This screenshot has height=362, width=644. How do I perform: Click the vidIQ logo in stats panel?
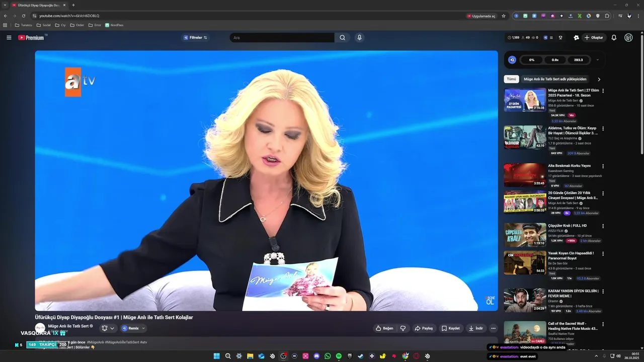(512, 60)
